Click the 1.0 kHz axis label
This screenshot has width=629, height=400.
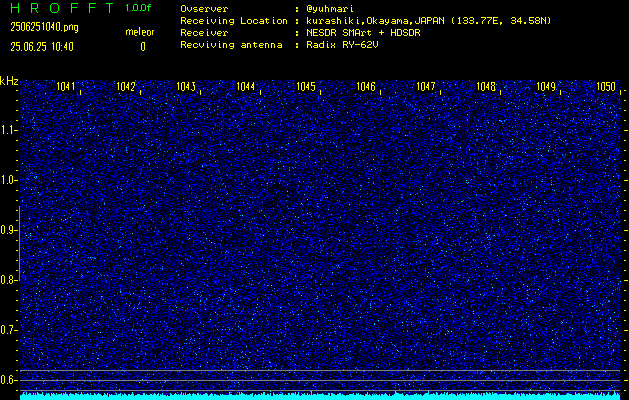7,180
